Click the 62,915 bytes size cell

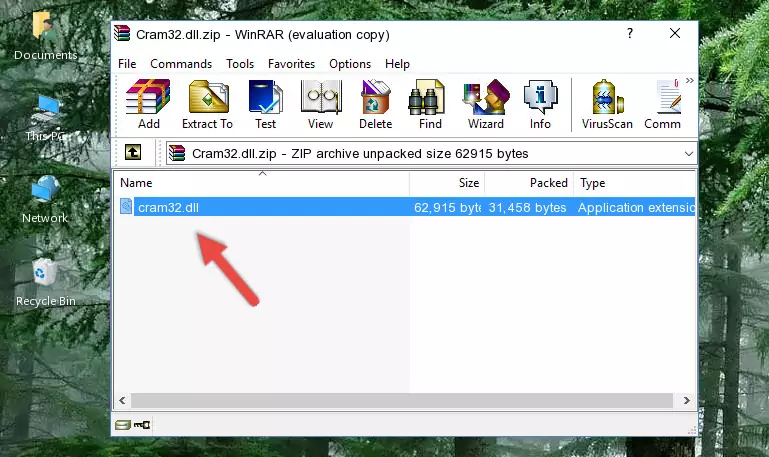tap(447, 207)
